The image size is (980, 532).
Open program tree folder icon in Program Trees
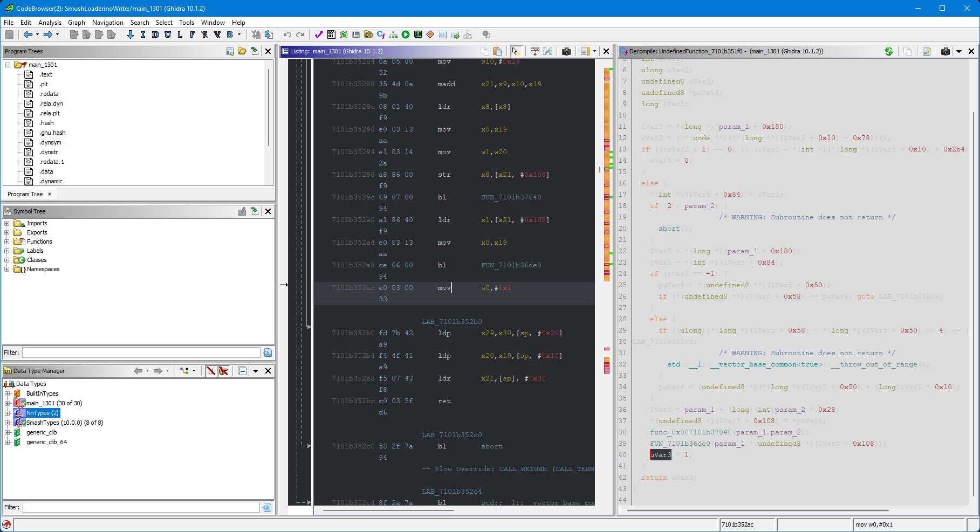[x=242, y=51]
